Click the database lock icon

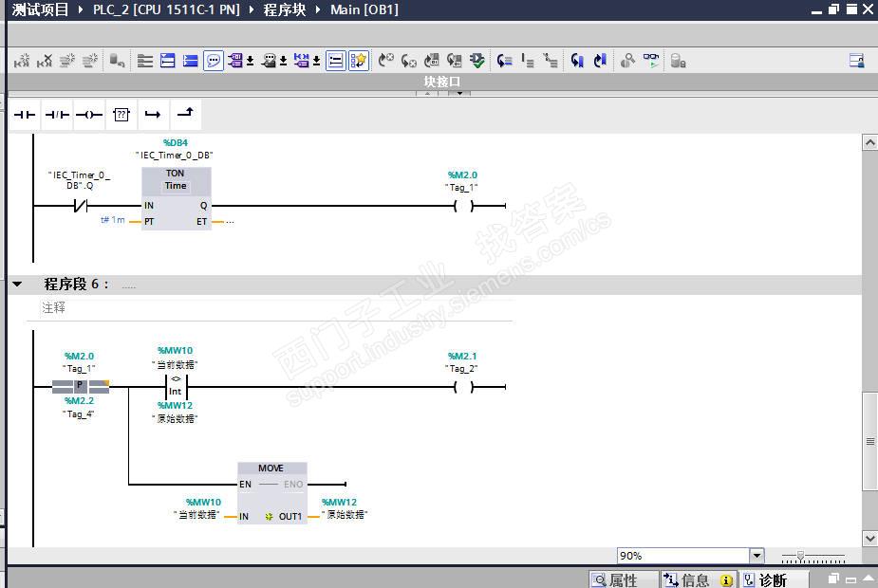pyautogui.click(x=678, y=61)
